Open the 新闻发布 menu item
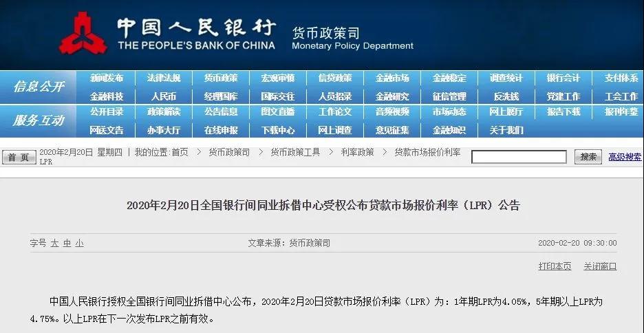This screenshot has width=644, height=333. (107, 78)
